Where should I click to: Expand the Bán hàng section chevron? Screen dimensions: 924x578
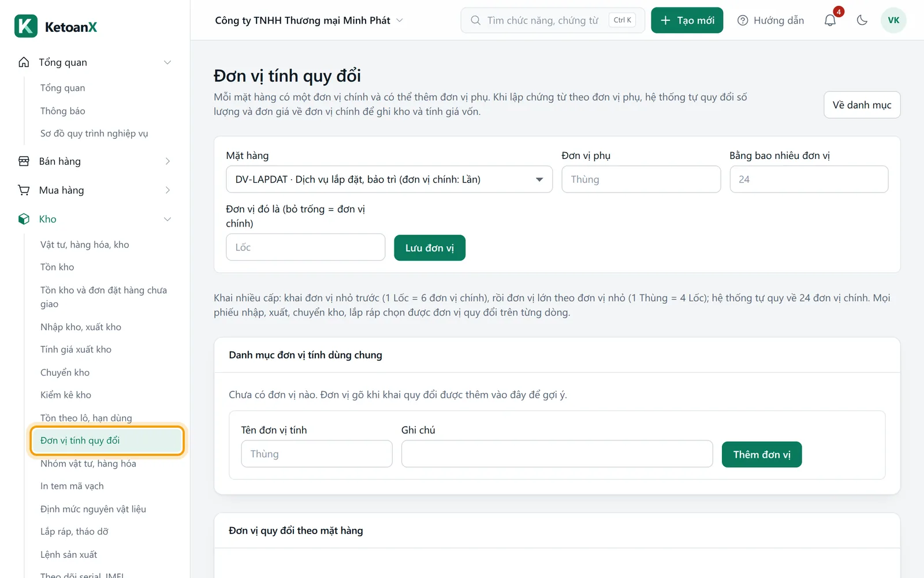coord(167,161)
